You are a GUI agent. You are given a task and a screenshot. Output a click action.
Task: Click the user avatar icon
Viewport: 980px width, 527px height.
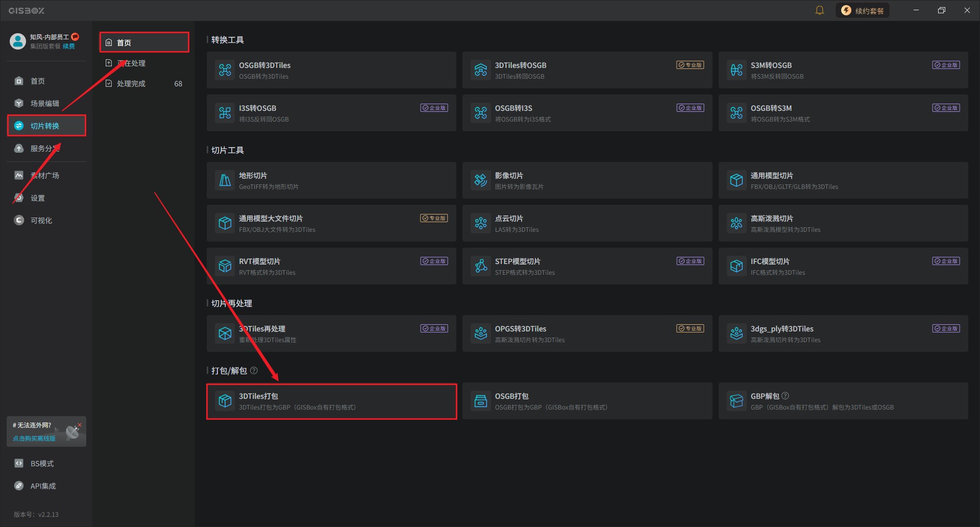(18, 41)
